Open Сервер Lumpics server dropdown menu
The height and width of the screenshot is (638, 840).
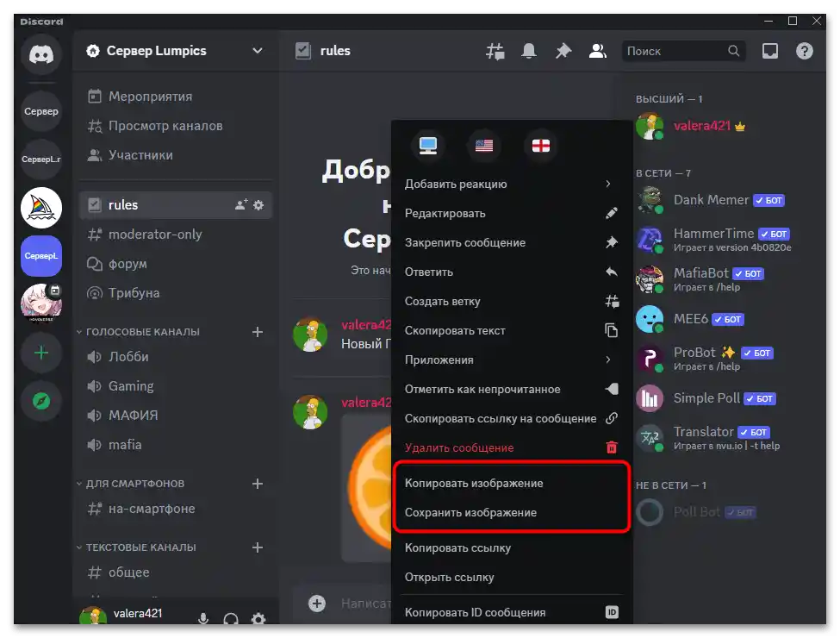point(175,51)
